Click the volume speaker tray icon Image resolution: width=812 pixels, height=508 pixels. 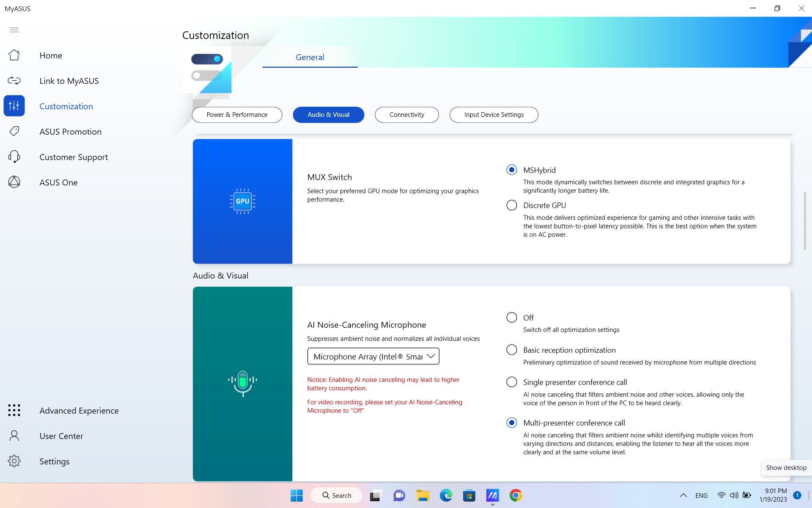point(734,495)
